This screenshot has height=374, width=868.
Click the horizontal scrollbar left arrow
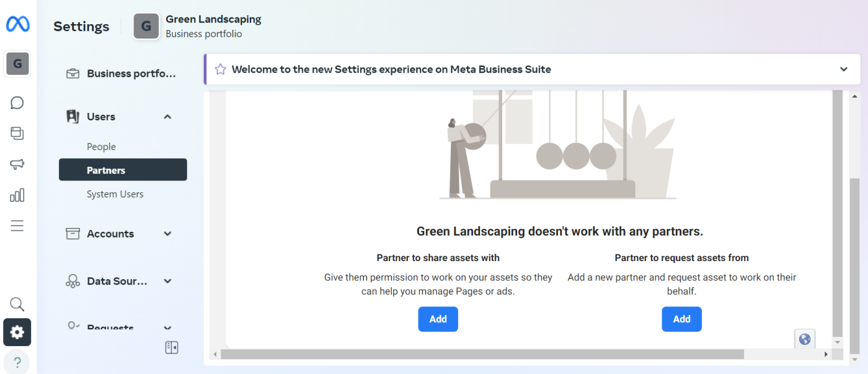pos(216,354)
